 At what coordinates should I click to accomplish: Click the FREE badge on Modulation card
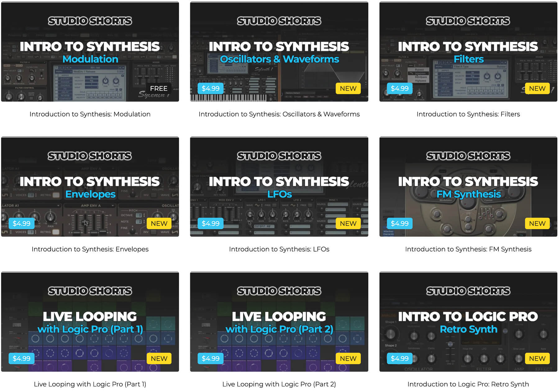tap(159, 89)
